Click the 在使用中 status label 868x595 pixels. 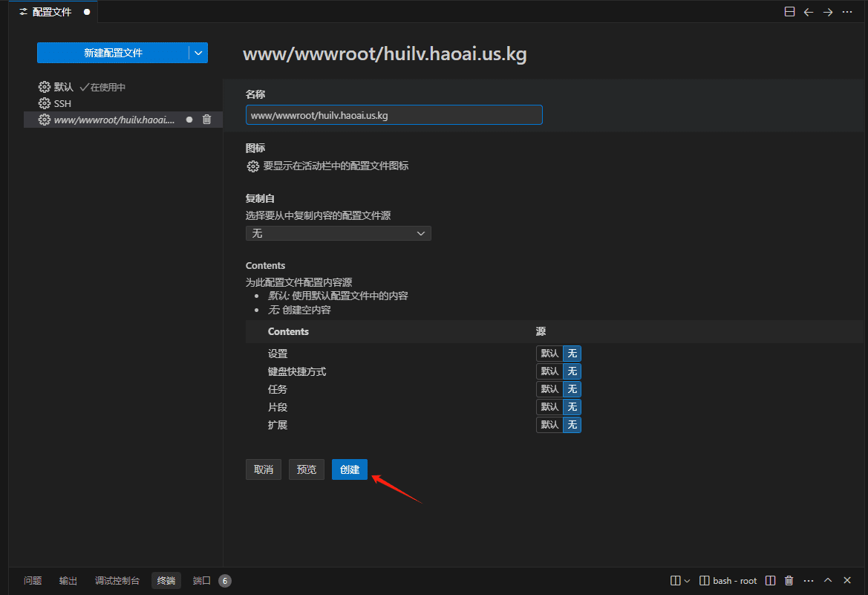108,87
